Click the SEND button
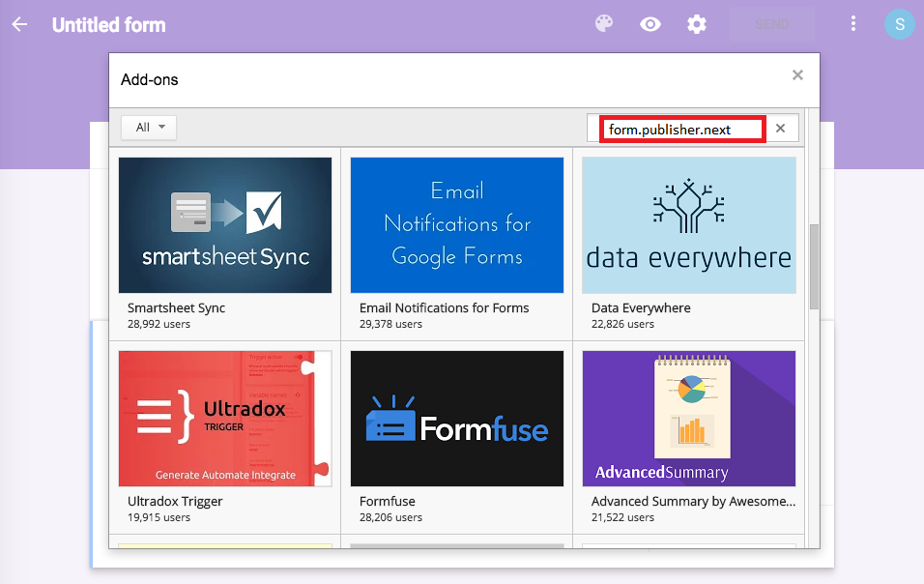The image size is (924, 584). pyautogui.click(x=771, y=24)
